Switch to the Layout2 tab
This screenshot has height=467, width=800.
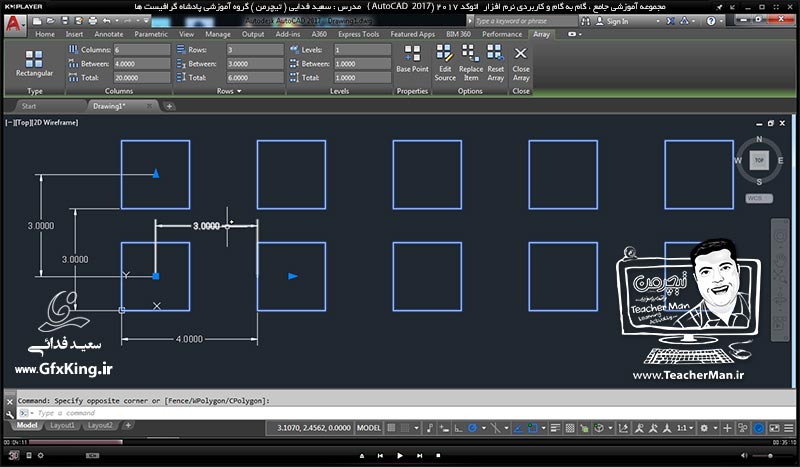[x=100, y=425]
